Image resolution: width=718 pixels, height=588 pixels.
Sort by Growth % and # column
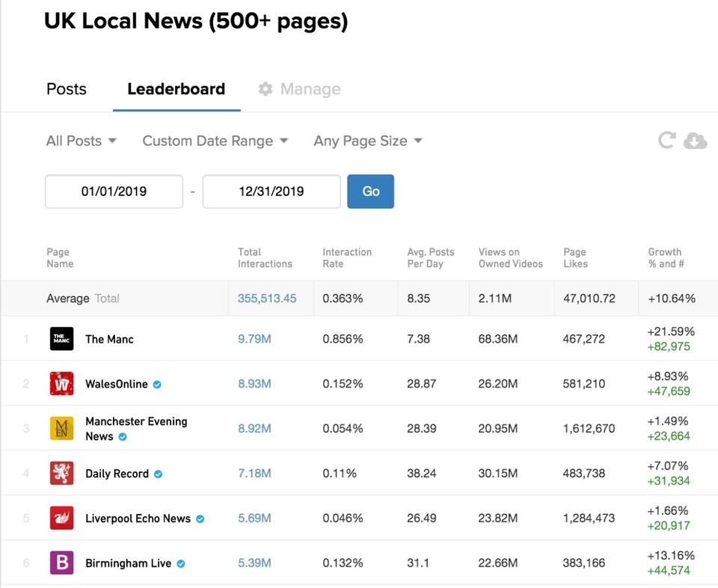tap(666, 258)
